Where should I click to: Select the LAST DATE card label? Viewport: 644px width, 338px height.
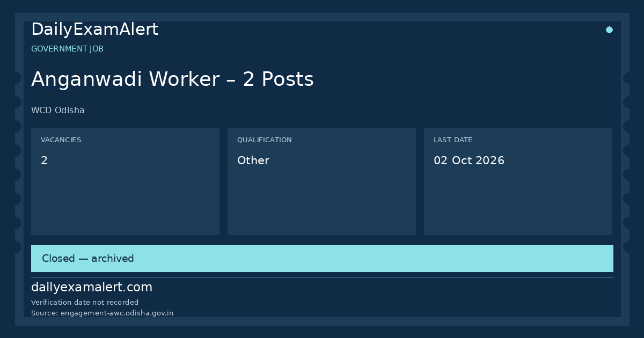tap(452, 140)
